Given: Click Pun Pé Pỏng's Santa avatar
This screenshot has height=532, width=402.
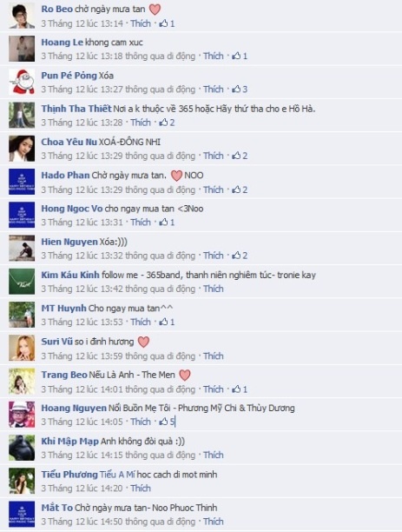Looking at the screenshot, I should 22,82.
